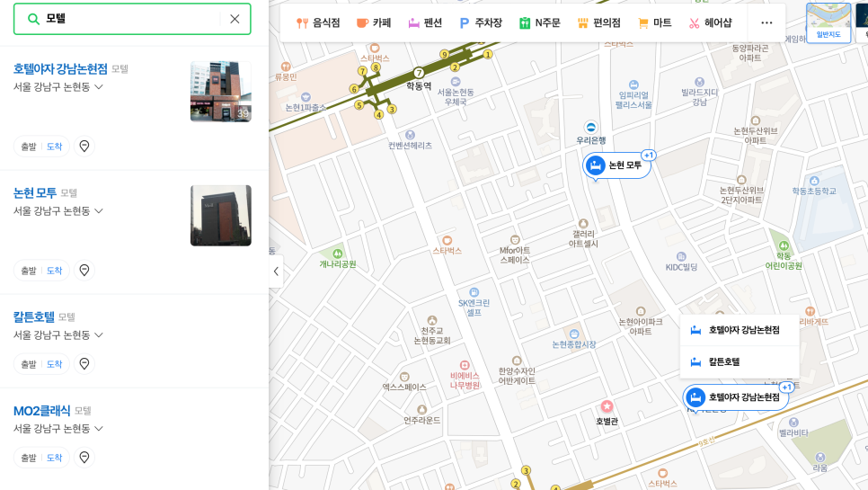Click 언주라운드 map icon
Screen dimensions: 868x490
[x=421, y=410]
